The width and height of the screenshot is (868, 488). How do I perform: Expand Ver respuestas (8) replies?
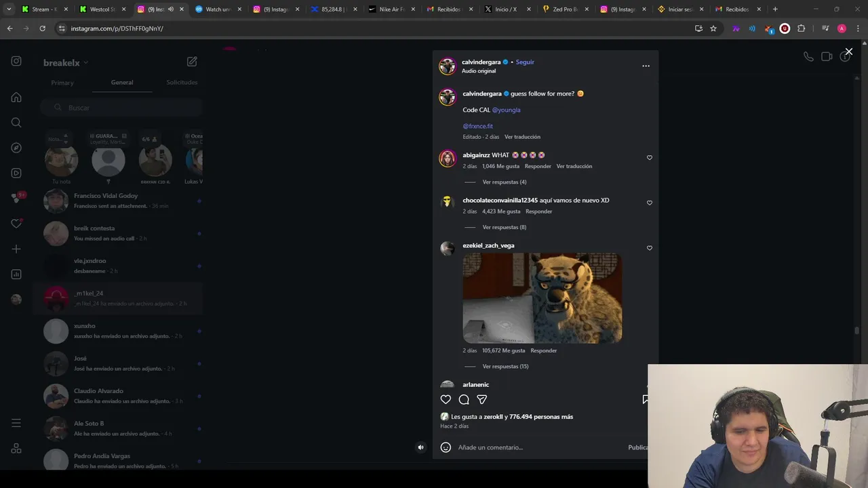click(x=504, y=228)
